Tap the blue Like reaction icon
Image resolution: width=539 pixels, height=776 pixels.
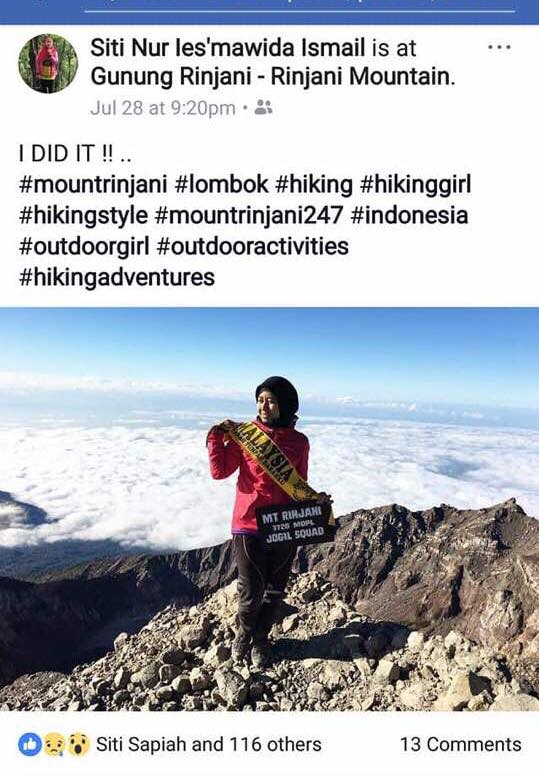[x=30, y=744]
